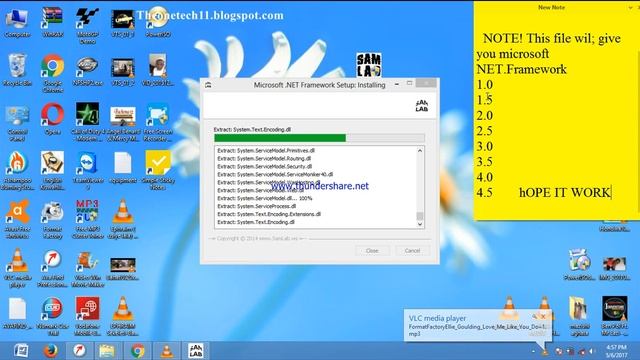This screenshot has height=360, width=640.
Task: Launch Google Chrome from the desktop
Action: pyautogui.click(x=53, y=73)
